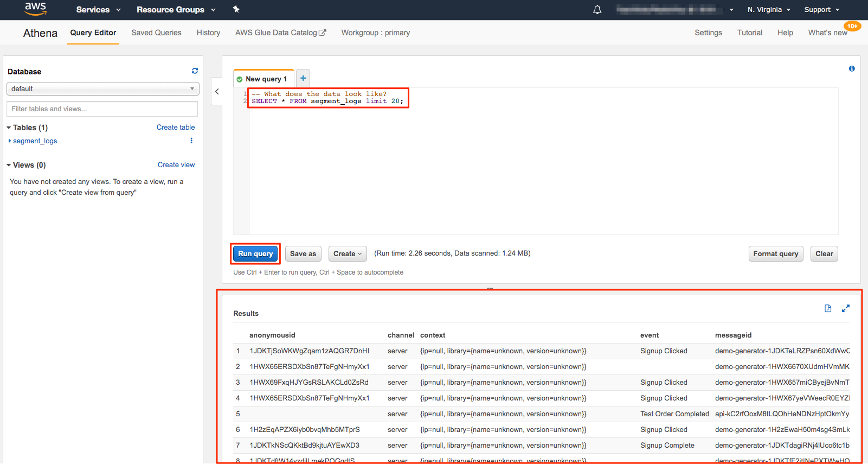Open the N. Virginia region dropdown
The image size is (868, 464).
769,10
